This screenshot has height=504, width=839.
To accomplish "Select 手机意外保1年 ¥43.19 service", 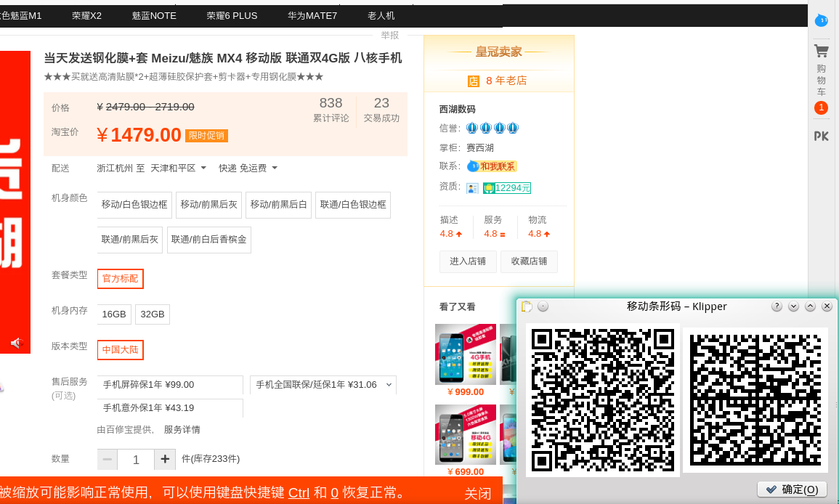I will coord(170,407).
